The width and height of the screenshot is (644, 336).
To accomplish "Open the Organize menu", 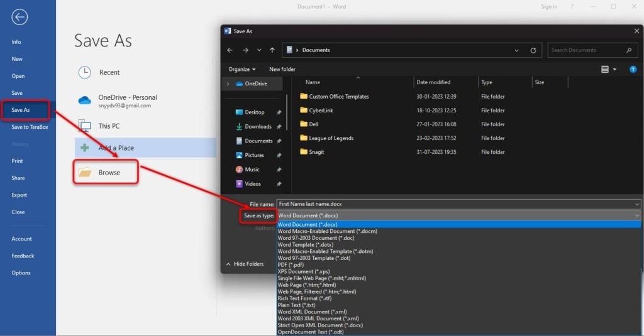I will (x=242, y=69).
